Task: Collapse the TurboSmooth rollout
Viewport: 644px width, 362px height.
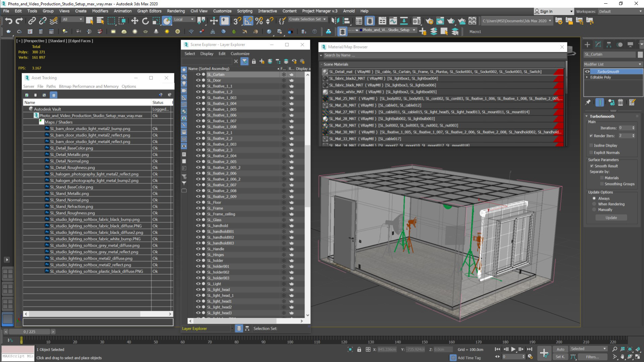Action: click(587, 116)
